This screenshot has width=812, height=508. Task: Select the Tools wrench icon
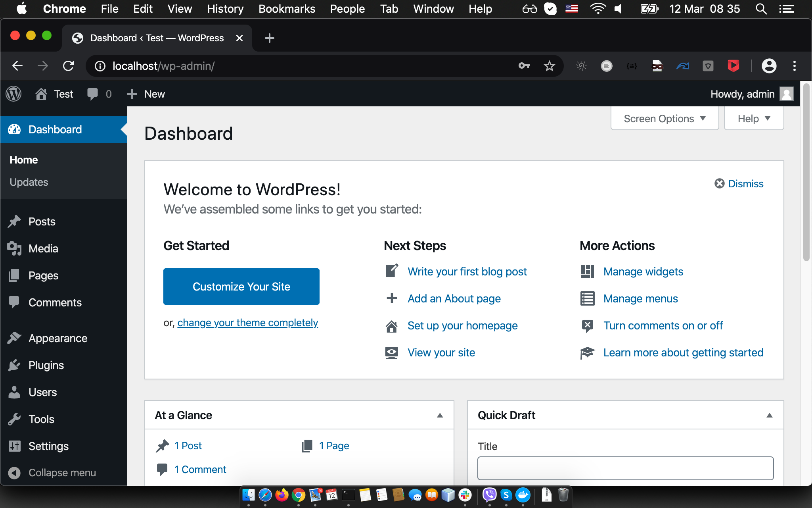[15, 419]
